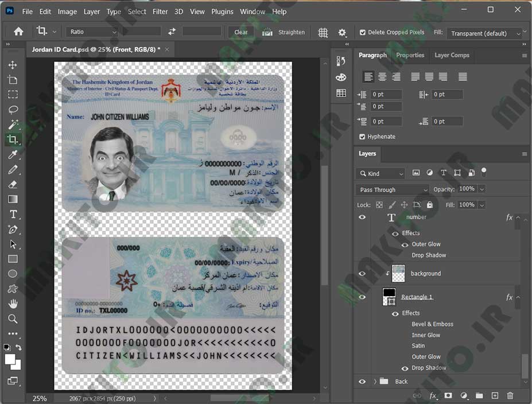Close the Jordan ID Card document tab
The image size is (532, 404).
[167, 49]
